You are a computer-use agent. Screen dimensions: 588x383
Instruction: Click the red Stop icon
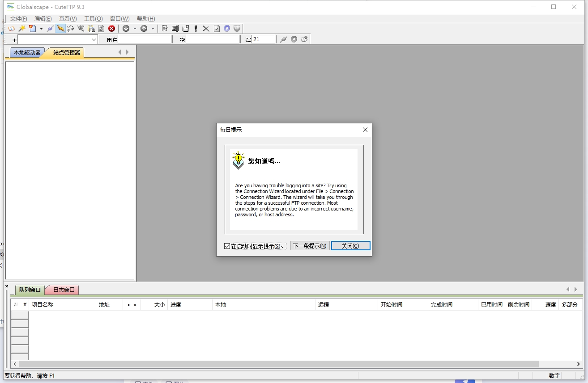click(111, 29)
